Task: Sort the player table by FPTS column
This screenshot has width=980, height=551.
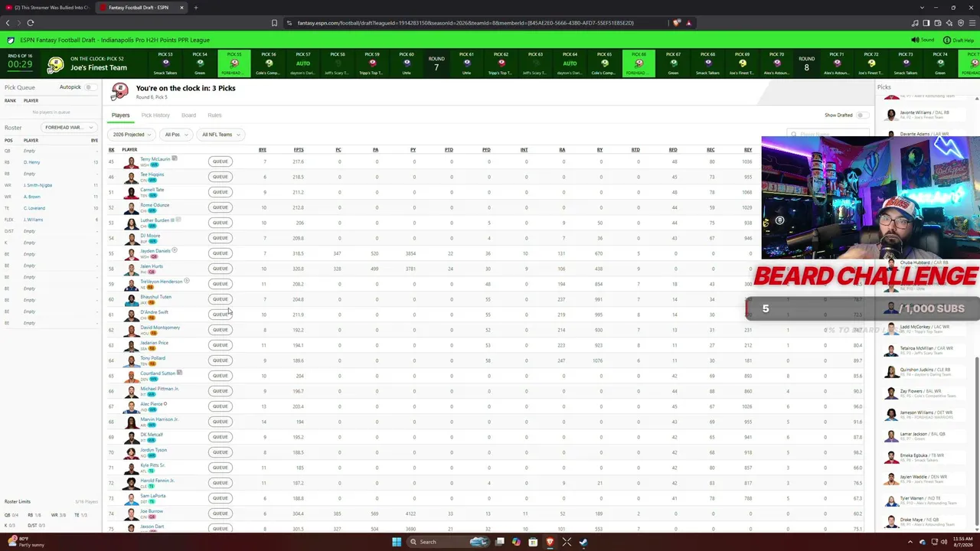Action: click(299, 150)
